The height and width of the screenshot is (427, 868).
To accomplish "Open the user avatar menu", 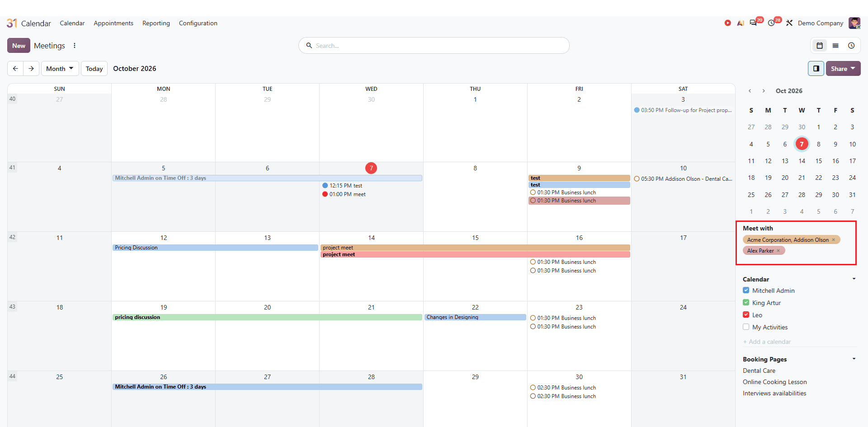I will pos(854,23).
